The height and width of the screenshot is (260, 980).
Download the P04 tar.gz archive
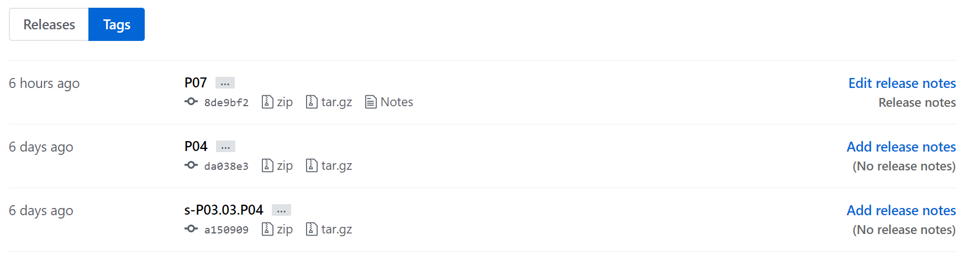tap(329, 165)
